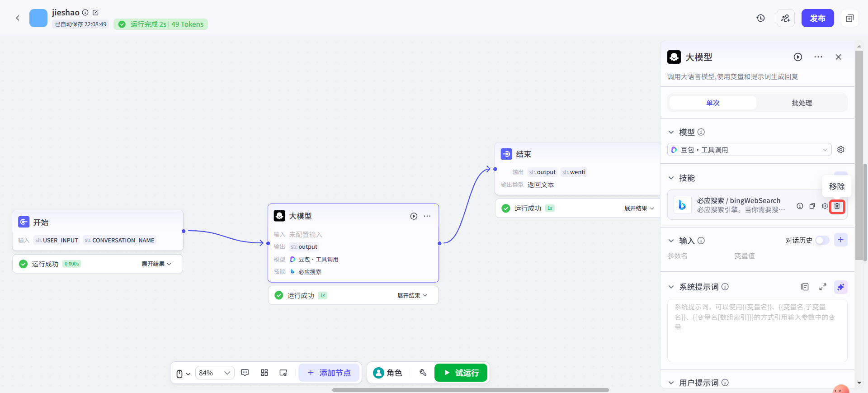Select the 结束 node title
Screen dimensions: 868x393
pyautogui.click(x=524, y=154)
